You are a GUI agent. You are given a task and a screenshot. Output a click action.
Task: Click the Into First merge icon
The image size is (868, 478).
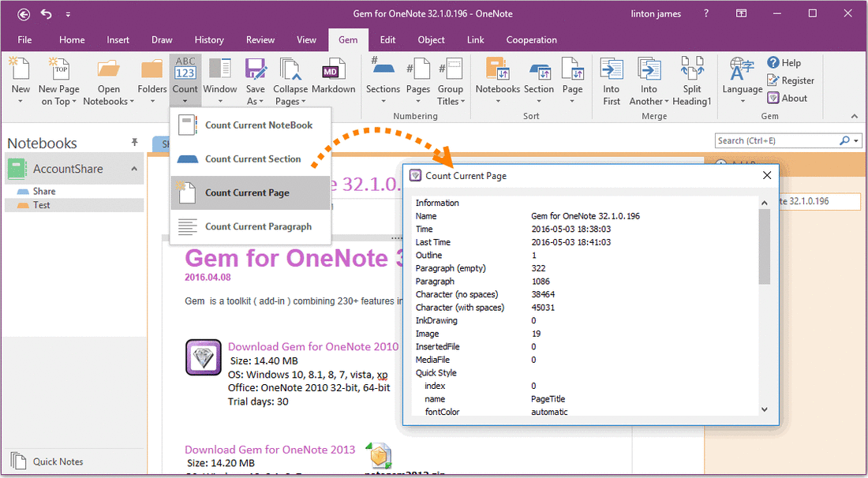[x=611, y=79]
